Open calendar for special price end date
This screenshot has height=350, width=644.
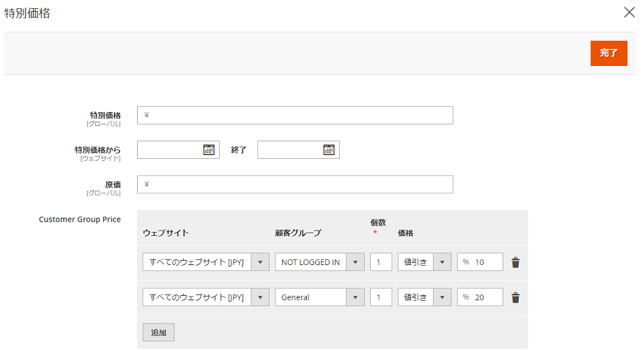tap(329, 150)
